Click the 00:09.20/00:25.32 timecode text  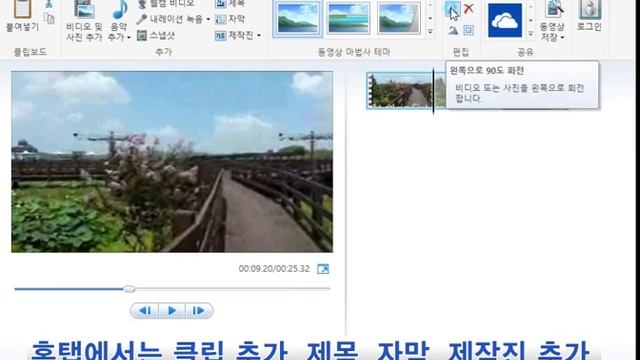click(x=274, y=269)
